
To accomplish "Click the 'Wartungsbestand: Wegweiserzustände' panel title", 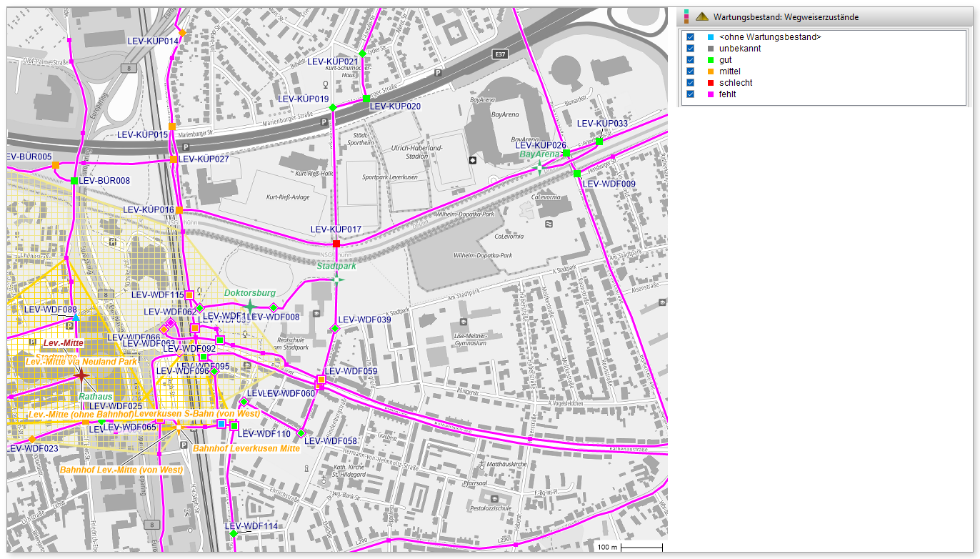I will coord(786,17).
